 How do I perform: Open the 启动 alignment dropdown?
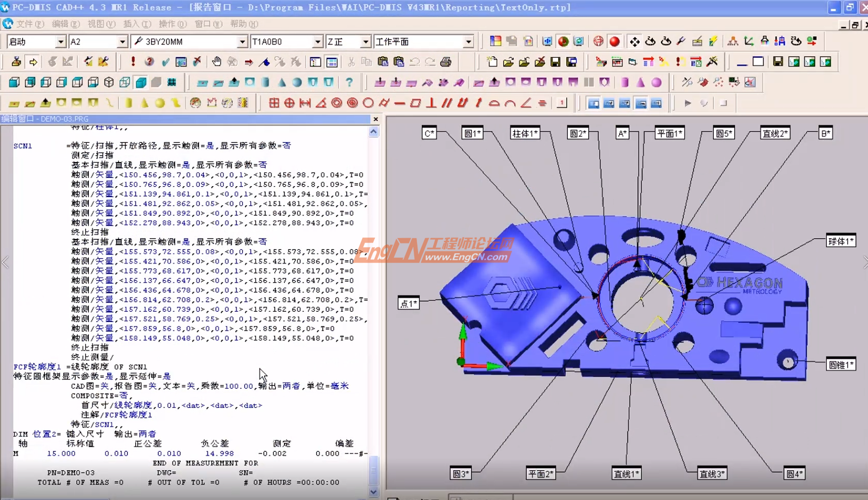(x=60, y=42)
